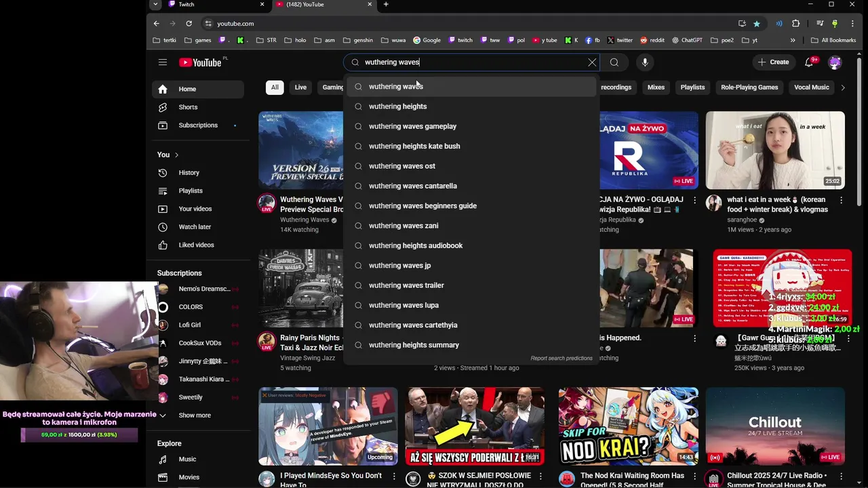Image resolution: width=868 pixels, height=488 pixels.
Task: Select the Playlists filter chip
Action: click(x=692, y=87)
